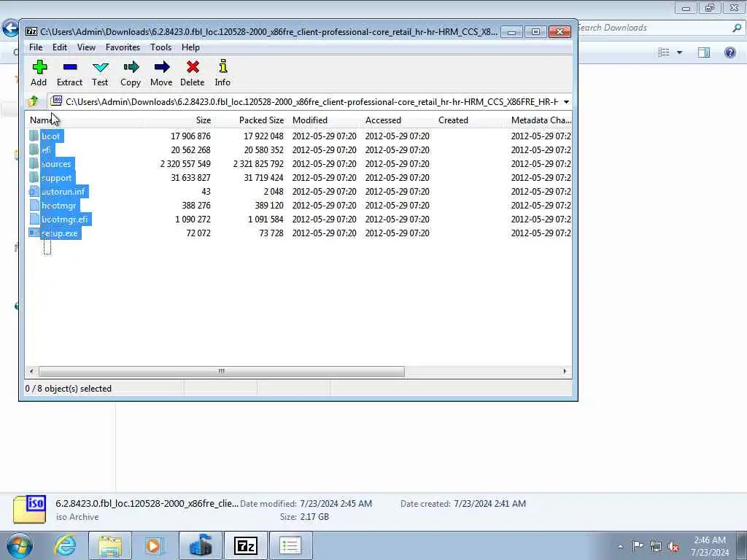Image resolution: width=747 pixels, height=560 pixels.
Task: Click the ISO file thumbnail in details pane
Action: [x=29, y=509]
